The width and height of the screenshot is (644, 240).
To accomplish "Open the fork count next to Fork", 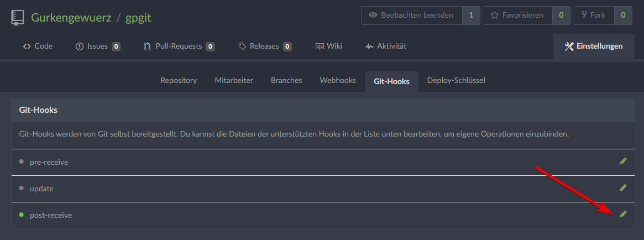I will point(623,15).
